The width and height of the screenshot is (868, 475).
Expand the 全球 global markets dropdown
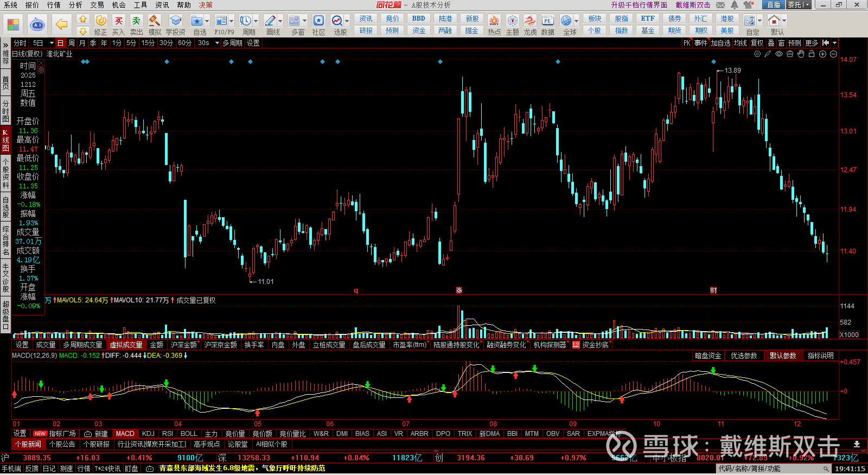[576, 21]
